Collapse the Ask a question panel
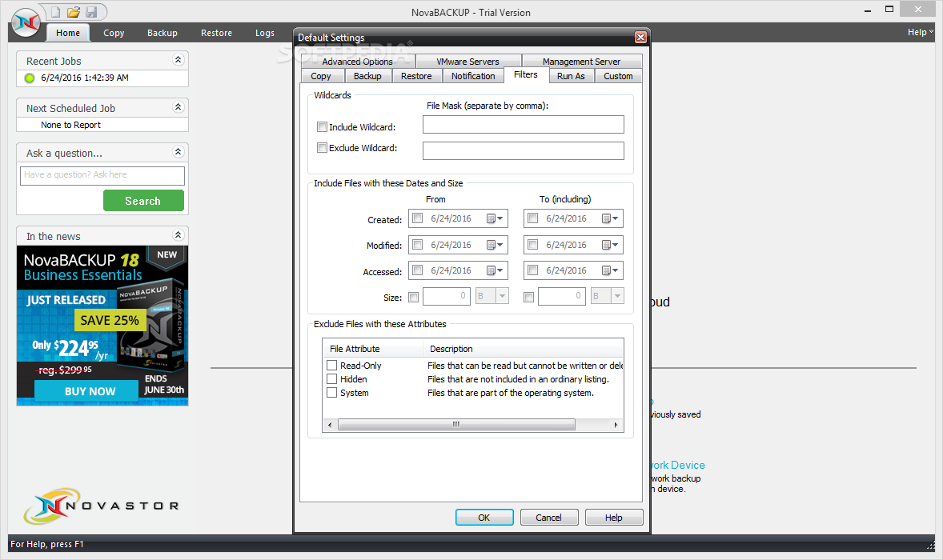The height and width of the screenshot is (560, 943). coord(178,152)
